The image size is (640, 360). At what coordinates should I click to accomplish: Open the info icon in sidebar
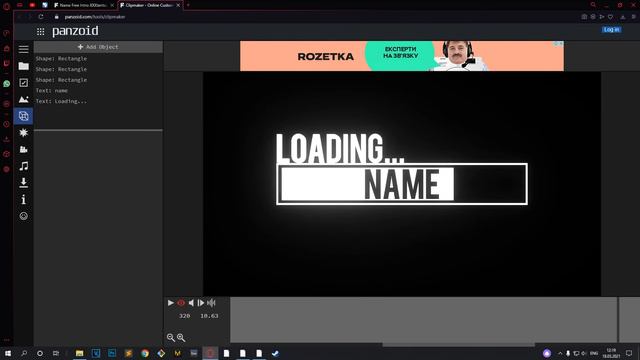[x=24, y=200]
